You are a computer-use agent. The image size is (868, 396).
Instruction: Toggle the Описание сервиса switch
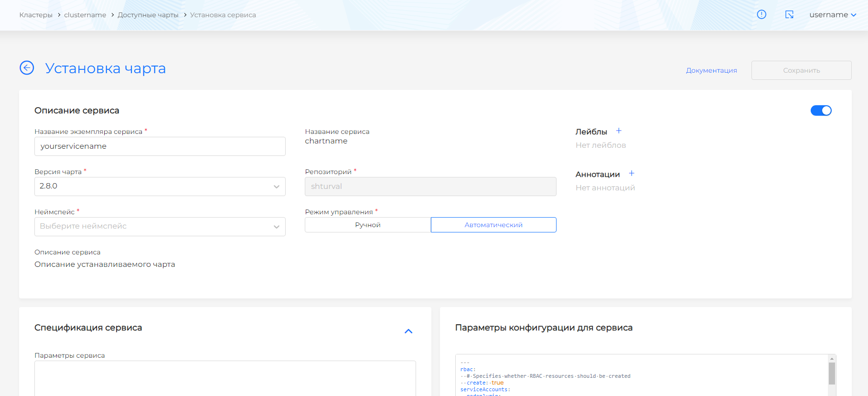(x=821, y=110)
